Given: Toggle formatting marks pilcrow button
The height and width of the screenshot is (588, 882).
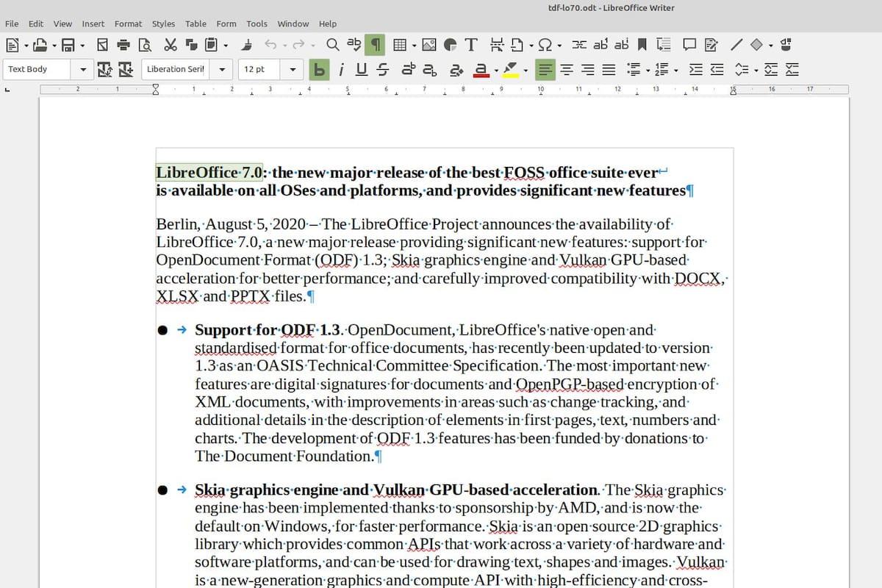Looking at the screenshot, I should coord(375,45).
